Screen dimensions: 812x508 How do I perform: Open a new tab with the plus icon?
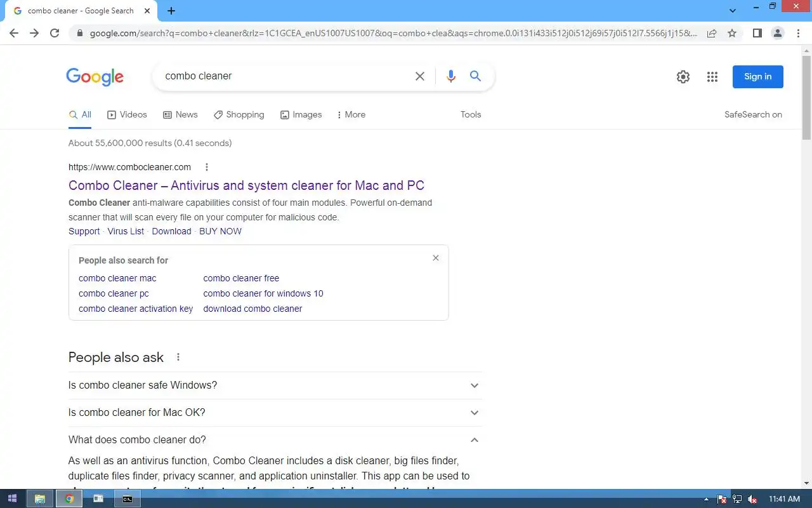tap(171, 11)
